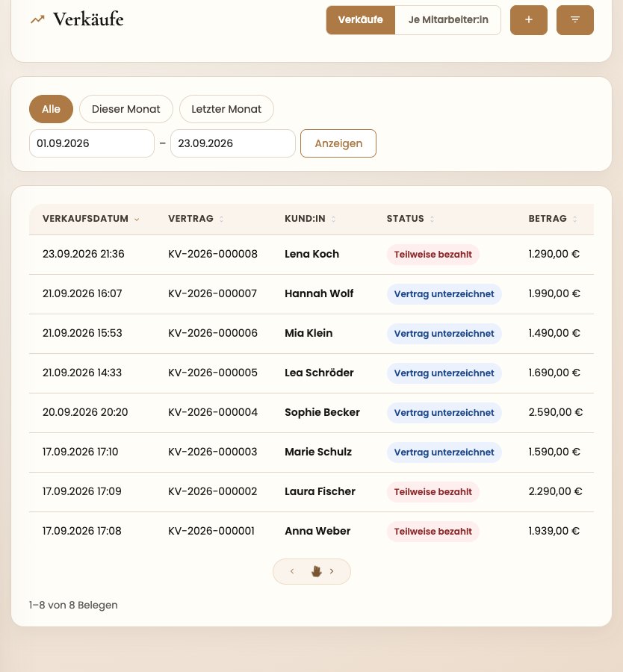The image size is (623, 672).
Task: Select customer Mia Klein
Action: (x=309, y=333)
